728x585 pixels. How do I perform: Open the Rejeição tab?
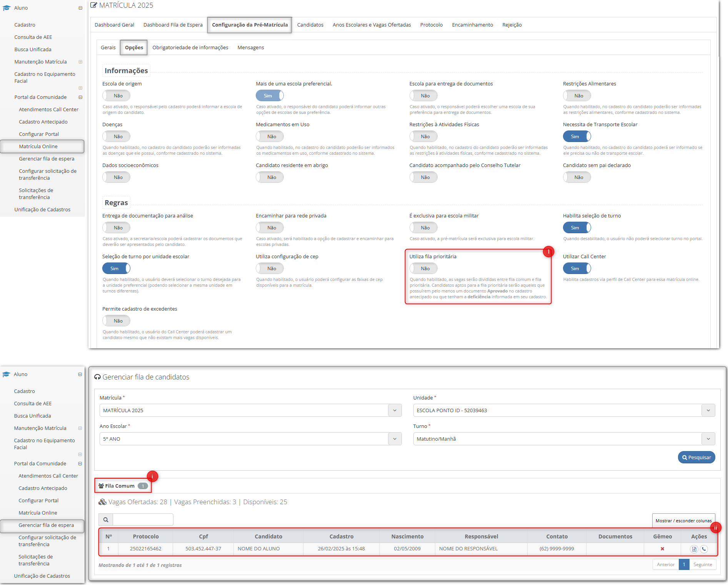[x=512, y=25]
